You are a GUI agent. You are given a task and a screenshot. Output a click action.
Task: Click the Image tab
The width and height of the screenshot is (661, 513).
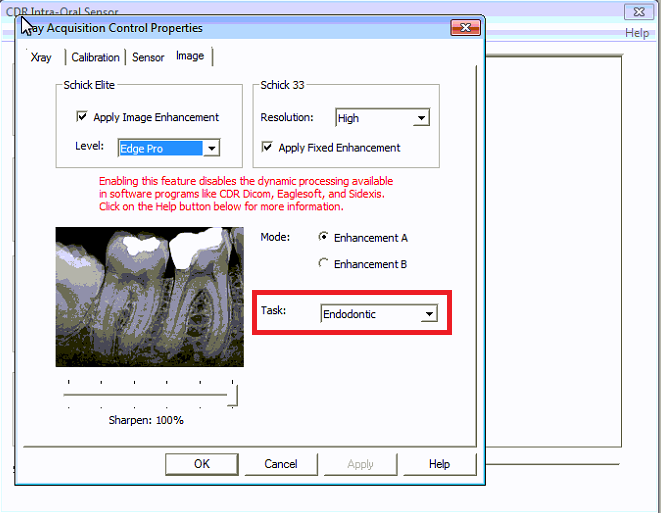190,56
